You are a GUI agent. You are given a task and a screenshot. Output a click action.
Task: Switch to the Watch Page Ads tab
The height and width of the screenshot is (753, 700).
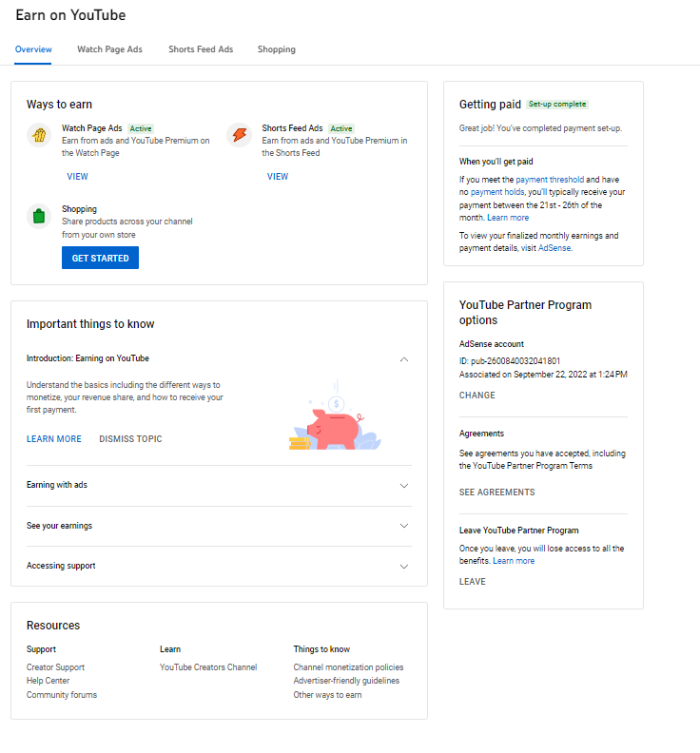(x=109, y=49)
